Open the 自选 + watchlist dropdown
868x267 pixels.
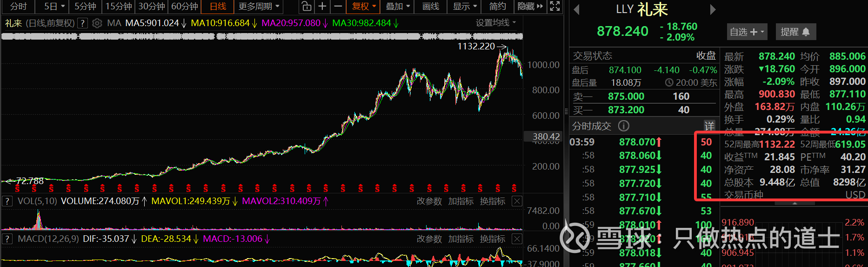747,32
